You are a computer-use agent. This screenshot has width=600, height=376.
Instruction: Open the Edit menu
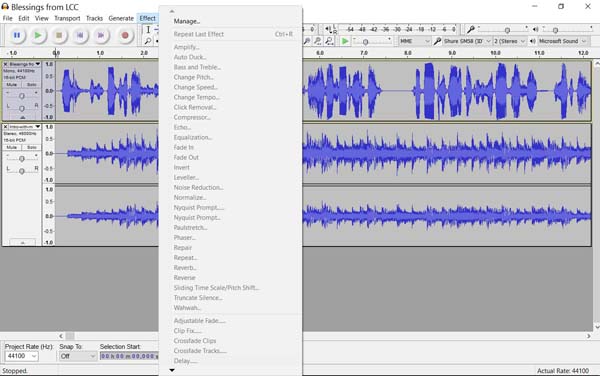(x=24, y=18)
